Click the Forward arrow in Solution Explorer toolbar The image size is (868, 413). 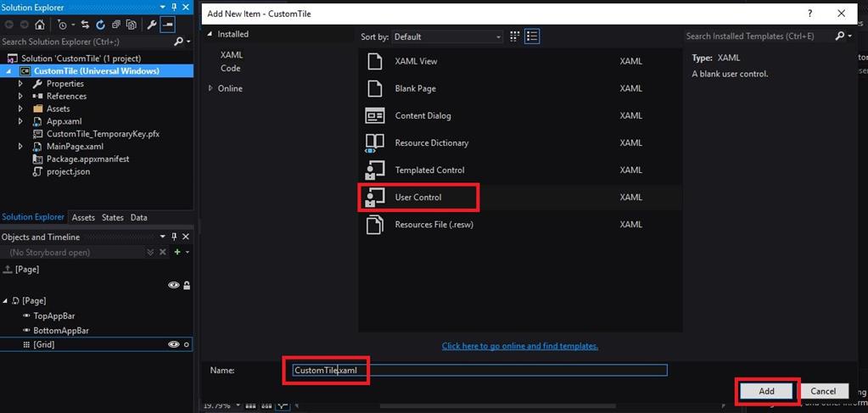(x=24, y=25)
